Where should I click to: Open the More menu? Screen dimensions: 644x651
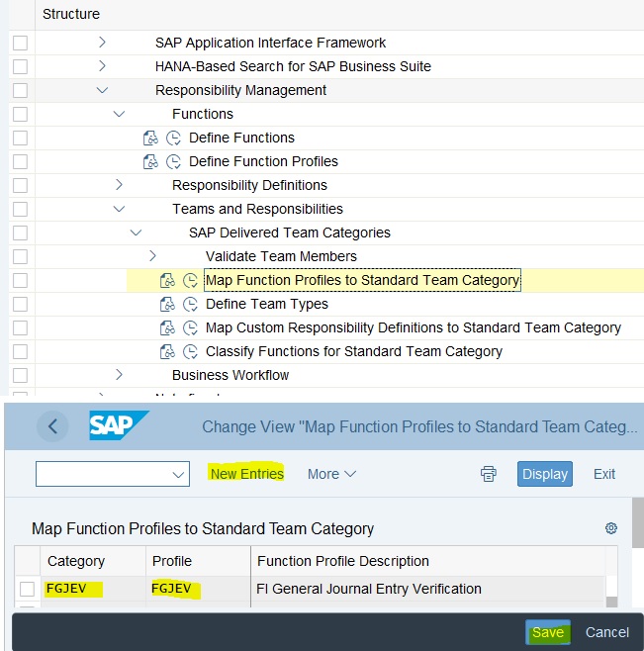click(331, 474)
